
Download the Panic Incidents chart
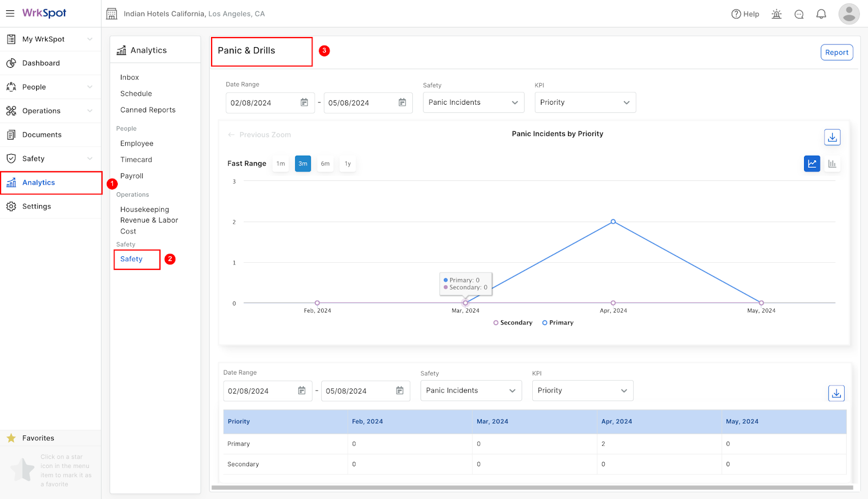pos(832,137)
